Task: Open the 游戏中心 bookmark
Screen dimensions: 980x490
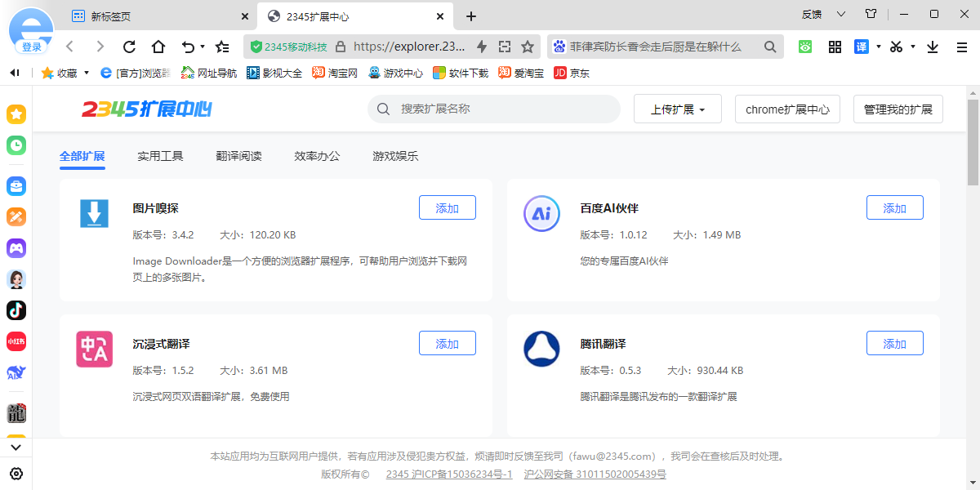Action: point(395,73)
